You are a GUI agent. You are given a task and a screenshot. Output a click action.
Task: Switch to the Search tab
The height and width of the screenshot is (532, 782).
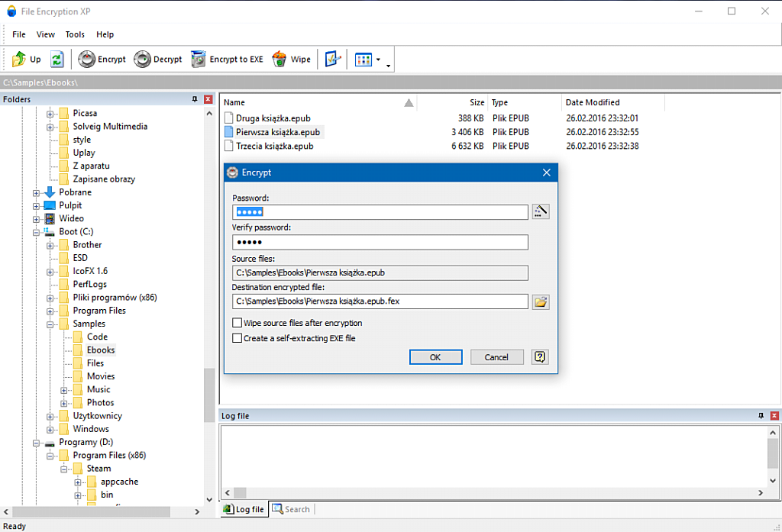click(x=291, y=509)
